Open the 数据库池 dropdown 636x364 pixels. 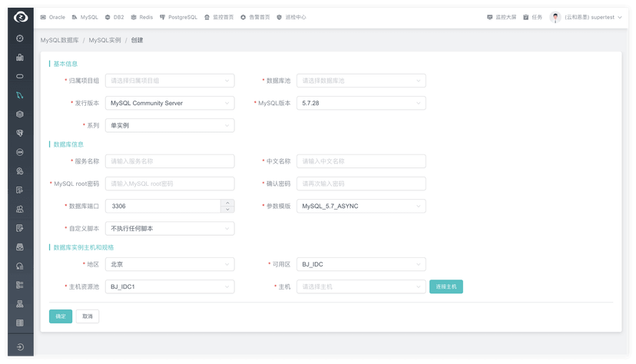pos(362,81)
